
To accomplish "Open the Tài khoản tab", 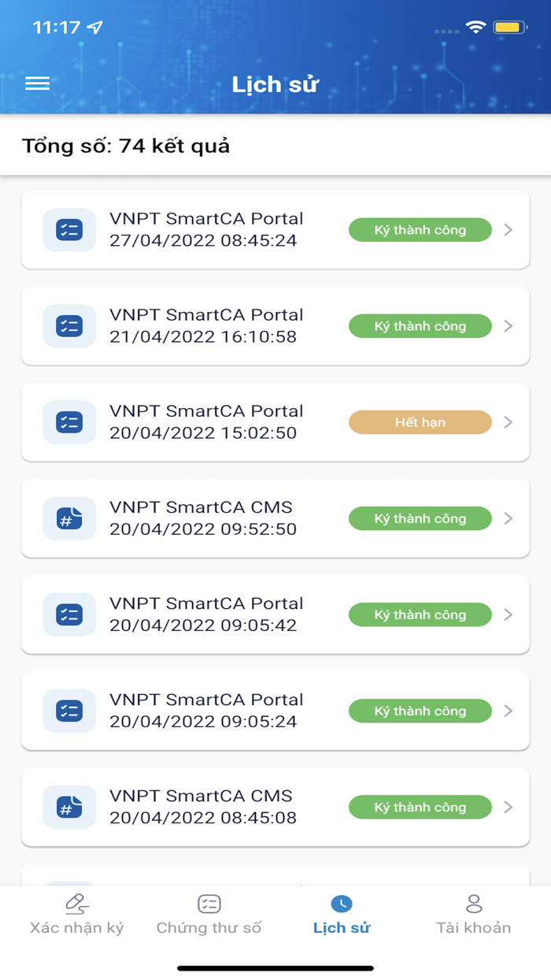I will [474, 916].
